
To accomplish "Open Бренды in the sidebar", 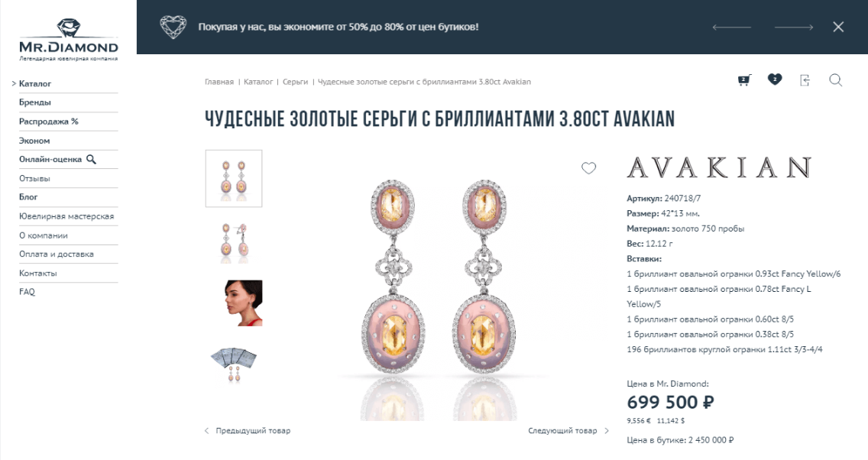I will click(35, 102).
